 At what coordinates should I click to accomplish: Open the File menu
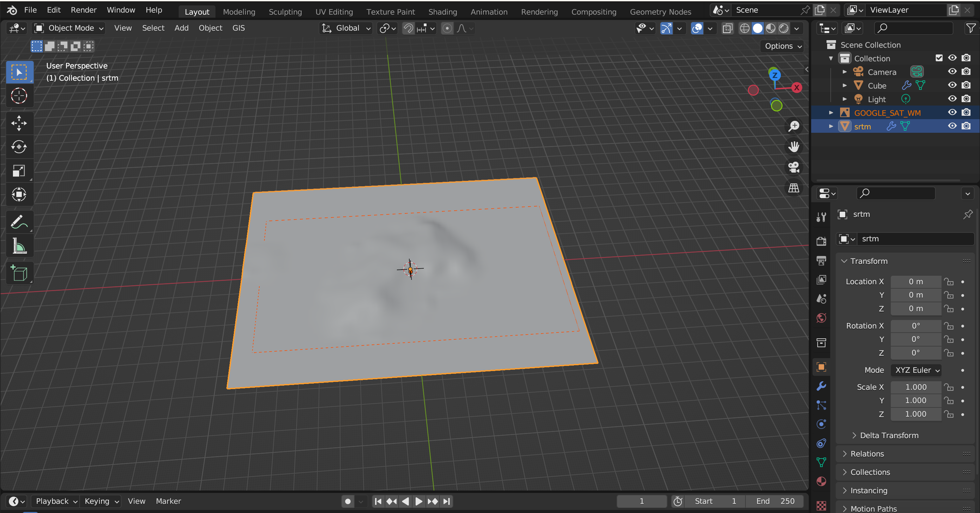[30, 10]
